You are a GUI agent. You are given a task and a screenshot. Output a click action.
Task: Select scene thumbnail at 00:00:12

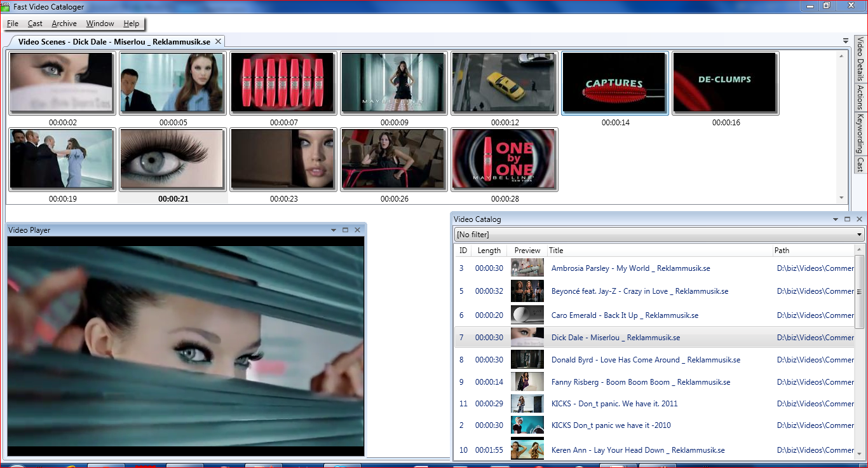pos(504,83)
